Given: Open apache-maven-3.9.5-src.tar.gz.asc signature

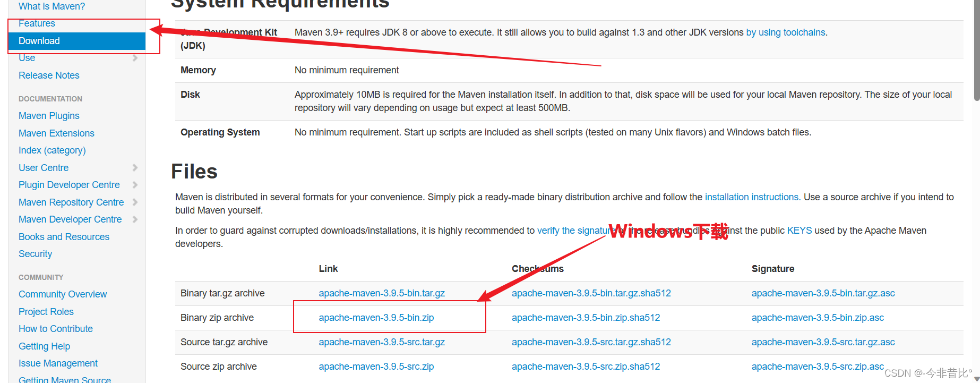Looking at the screenshot, I should (x=823, y=342).
